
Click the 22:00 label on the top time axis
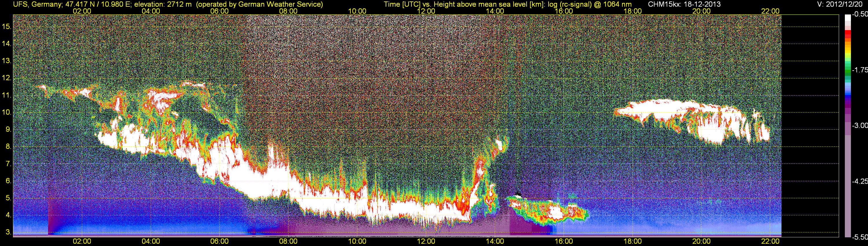[770, 11]
